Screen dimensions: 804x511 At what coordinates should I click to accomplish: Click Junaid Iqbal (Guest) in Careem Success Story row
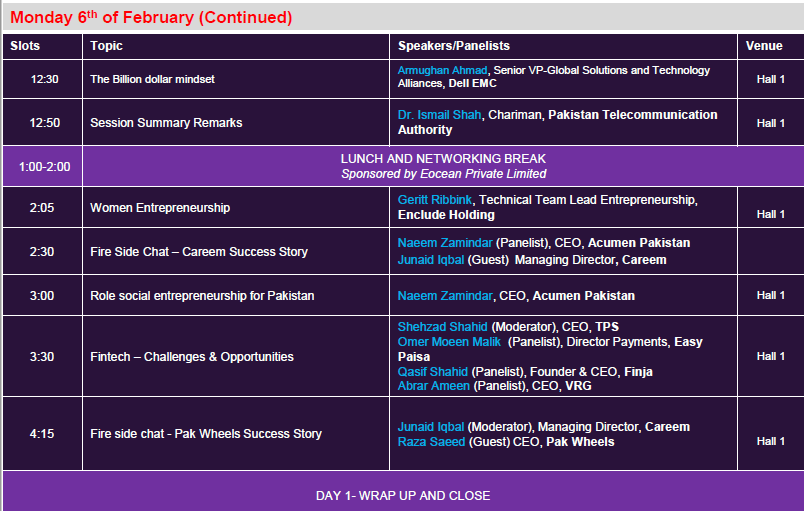tap(432, 260)
